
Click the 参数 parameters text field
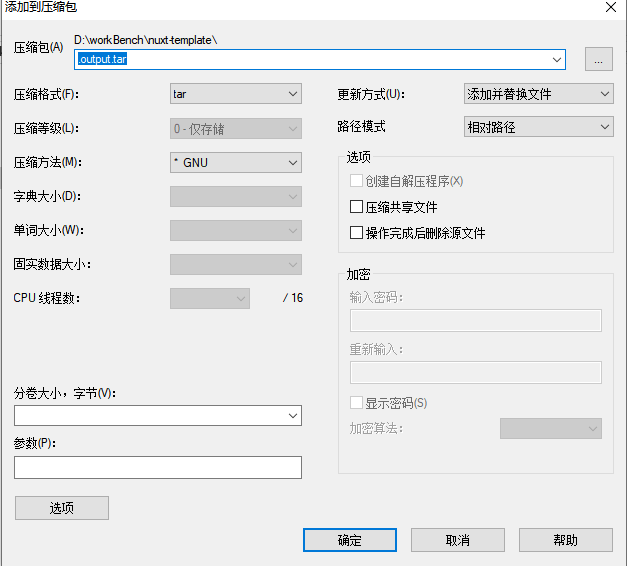click(x=157, y=467)
